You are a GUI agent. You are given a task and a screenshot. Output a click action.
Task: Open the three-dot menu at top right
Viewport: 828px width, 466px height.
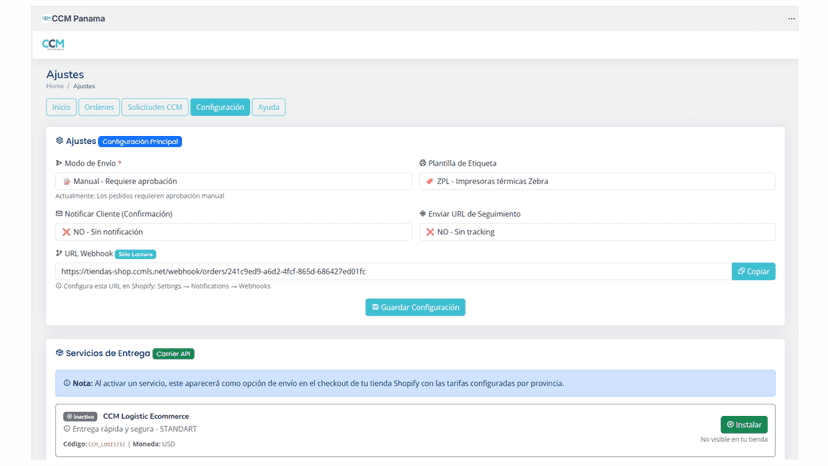pyautogui.click(x=791, y=18)
